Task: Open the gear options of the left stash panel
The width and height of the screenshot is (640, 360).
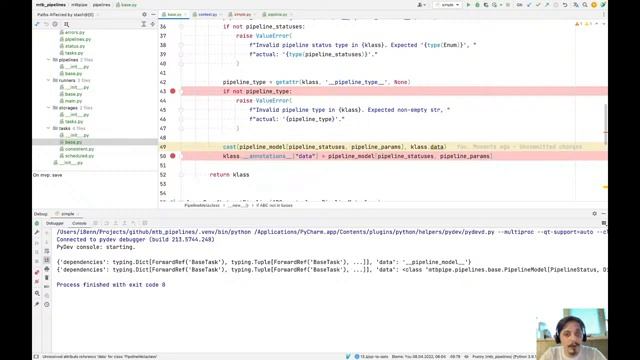Action: tap(144, 14)
